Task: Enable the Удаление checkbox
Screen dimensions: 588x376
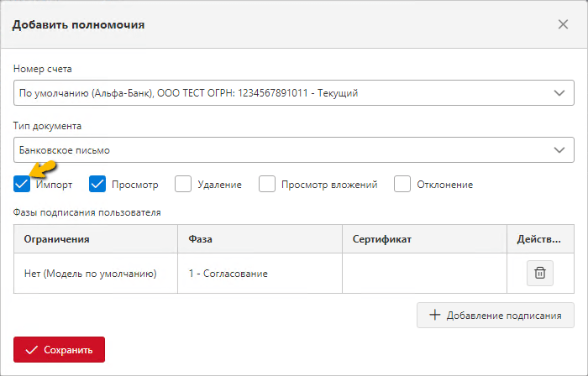Action: [x=183, y=184]
